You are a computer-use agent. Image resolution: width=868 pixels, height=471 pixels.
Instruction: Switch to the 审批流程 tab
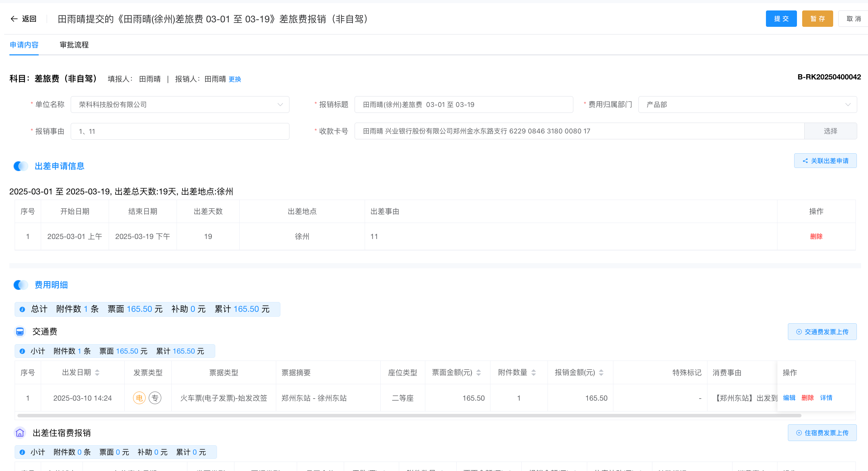coord(74,45)
